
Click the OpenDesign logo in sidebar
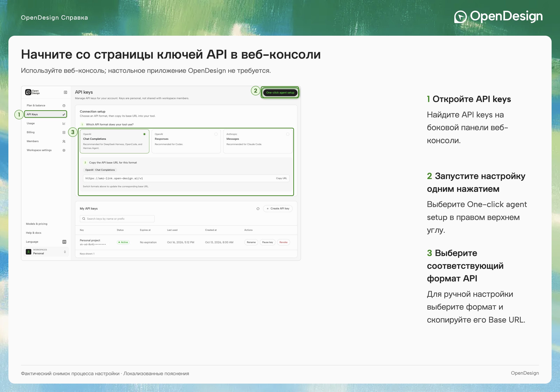coord(32,92)
